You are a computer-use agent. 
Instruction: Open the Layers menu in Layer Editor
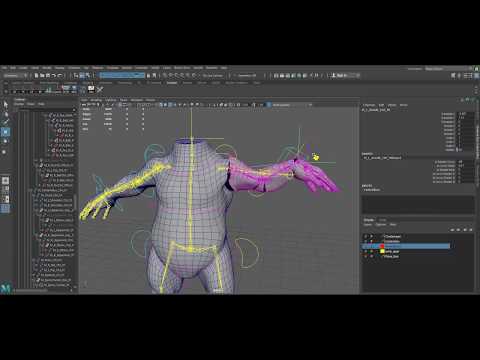point(368,225)
